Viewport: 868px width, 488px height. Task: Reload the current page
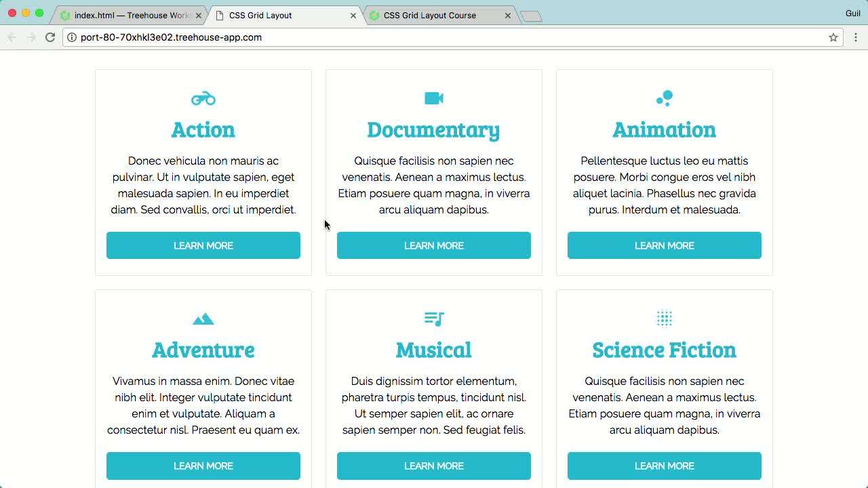(x=50, y=37)
